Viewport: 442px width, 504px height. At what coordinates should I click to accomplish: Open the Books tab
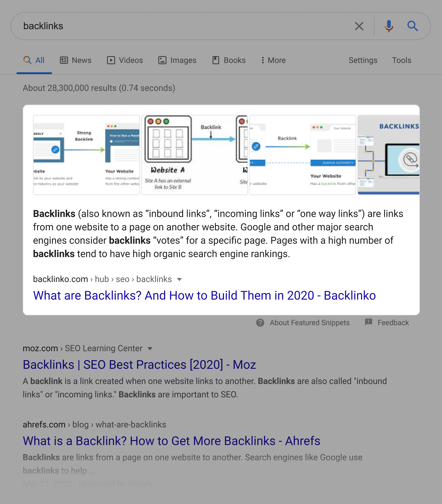pyautogui.click(x=229, y=60)
